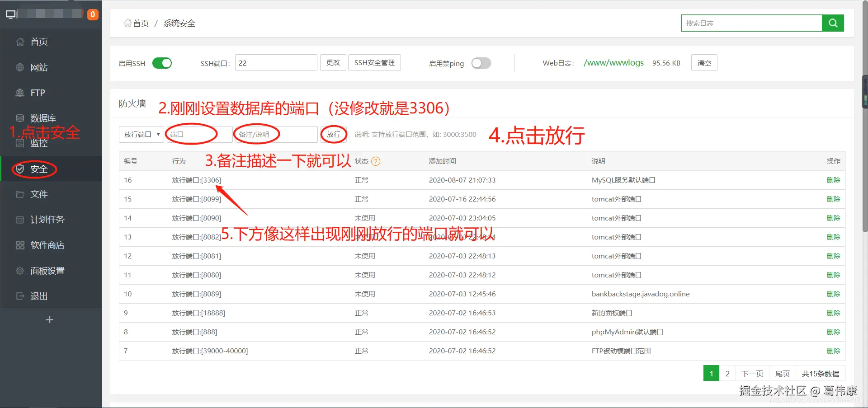Click the 搜索日志 search input
Screen dimensions: 868x408
751,23
